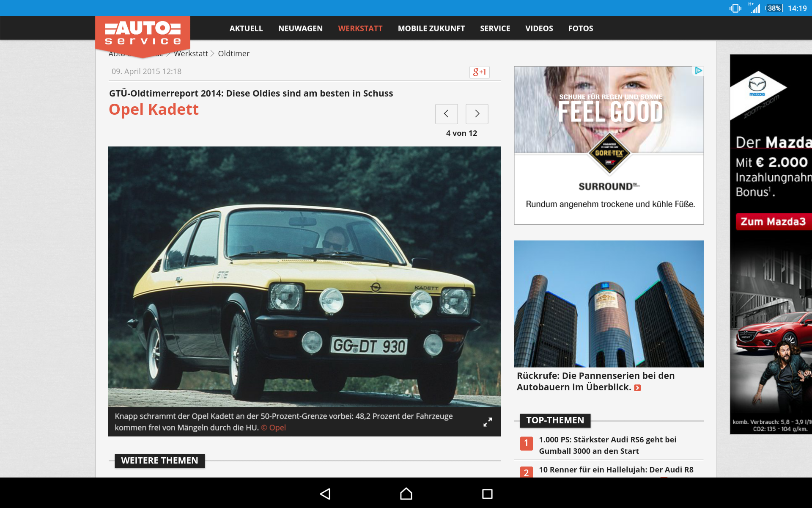The width and height of the screenshot is (812, 508).
Task: Follow the Oldtimer breadcrumb link
Action: [x=233, y=54]
